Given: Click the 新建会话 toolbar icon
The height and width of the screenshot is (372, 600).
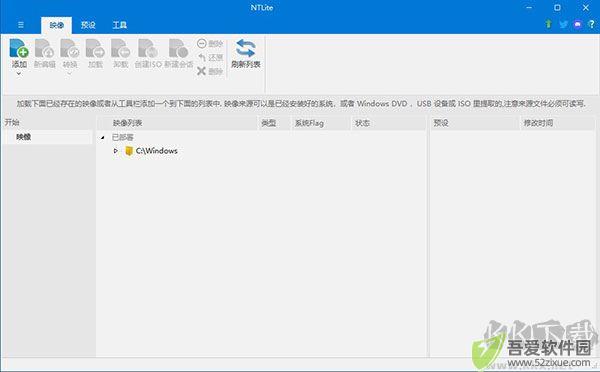Looking at the screenshot, I should (x=178, y=48).
